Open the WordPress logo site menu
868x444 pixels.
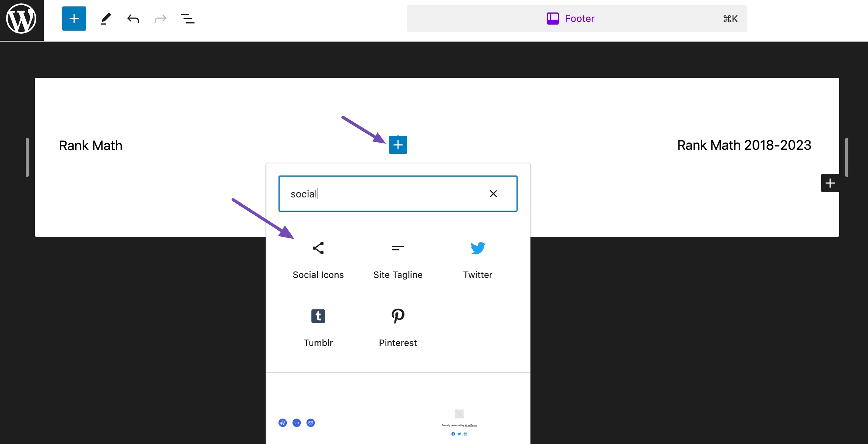22,19
